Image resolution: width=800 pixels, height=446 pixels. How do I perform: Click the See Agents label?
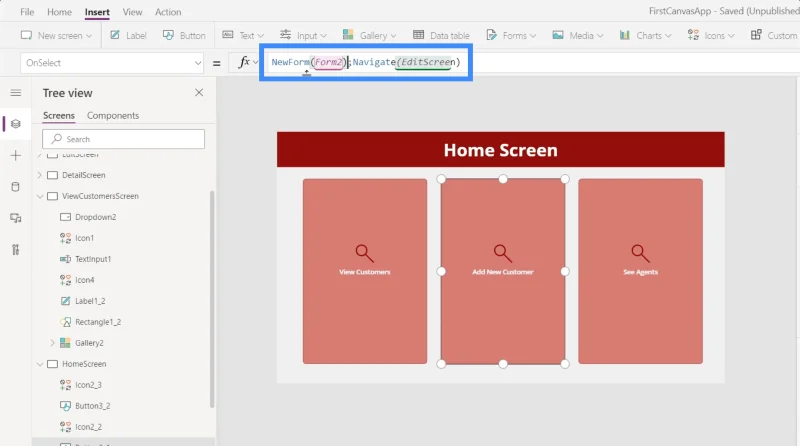(640, 272)
